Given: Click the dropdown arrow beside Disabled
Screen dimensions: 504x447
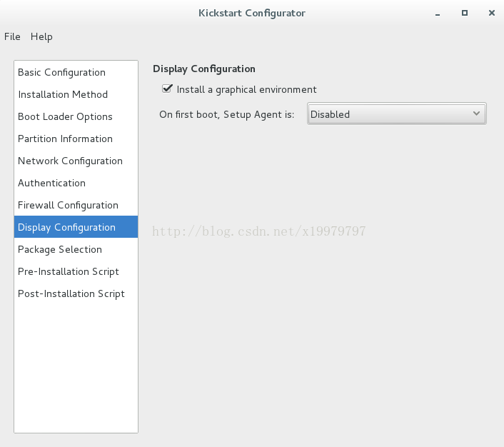Looking at the screenshot, I should 476,114.
